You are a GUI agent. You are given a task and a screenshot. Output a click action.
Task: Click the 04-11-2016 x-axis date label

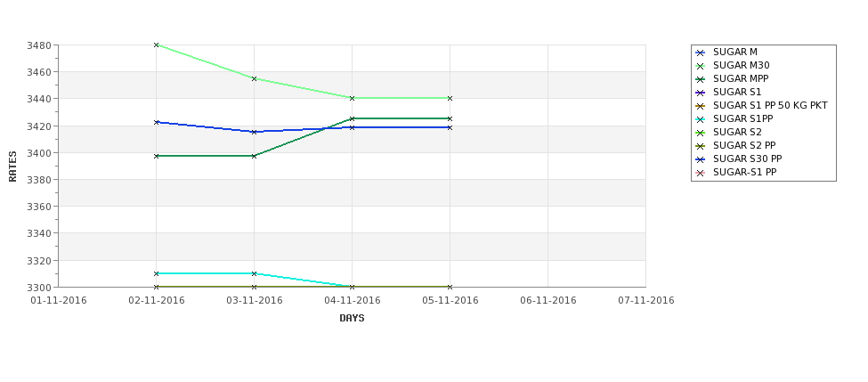click(352, 301)
